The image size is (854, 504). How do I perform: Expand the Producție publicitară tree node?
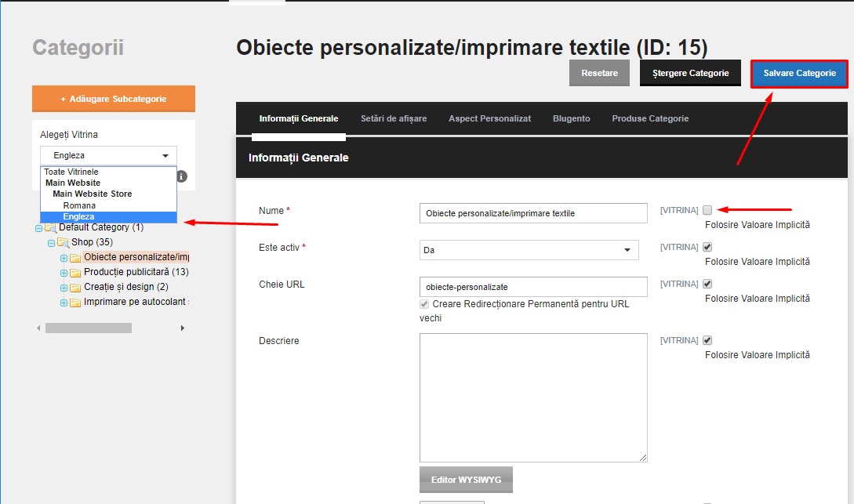tap(64, 273)
